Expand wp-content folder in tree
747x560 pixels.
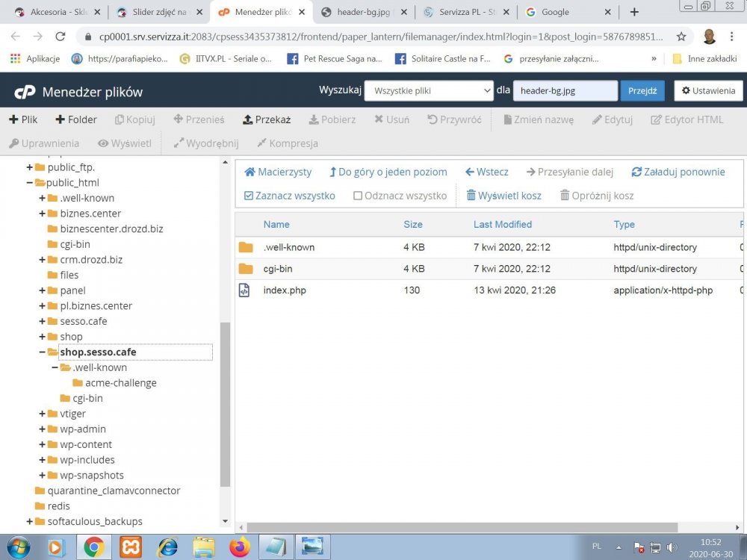pyautogui.click(x=42, y=444)
